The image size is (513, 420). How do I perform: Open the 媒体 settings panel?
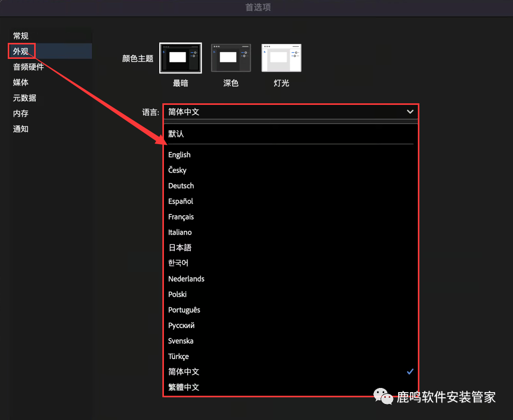21,82
